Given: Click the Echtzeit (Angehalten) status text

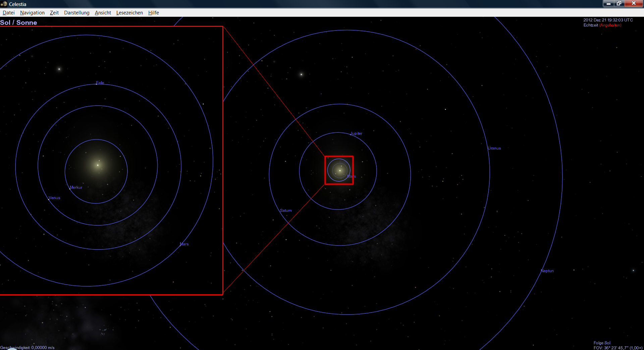Looking at the screenshot, I should tap(602, 25).
